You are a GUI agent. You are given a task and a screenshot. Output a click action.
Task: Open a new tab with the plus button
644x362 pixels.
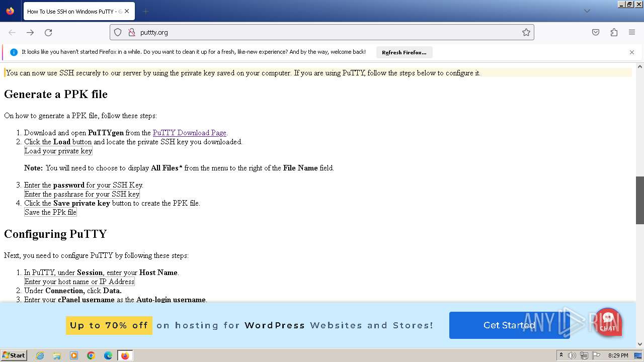145,11
